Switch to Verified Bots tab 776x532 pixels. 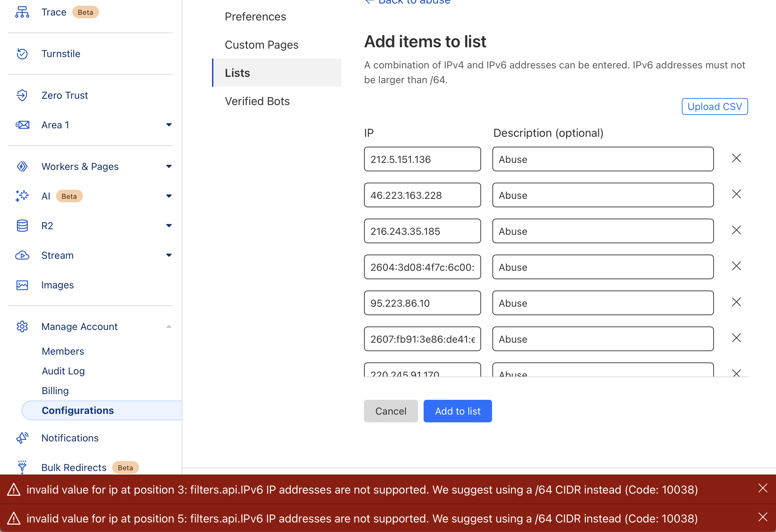click(257, 101)
